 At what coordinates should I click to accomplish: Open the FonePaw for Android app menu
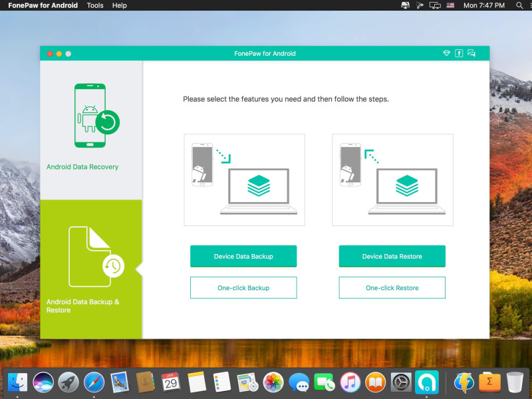(43, 5)
